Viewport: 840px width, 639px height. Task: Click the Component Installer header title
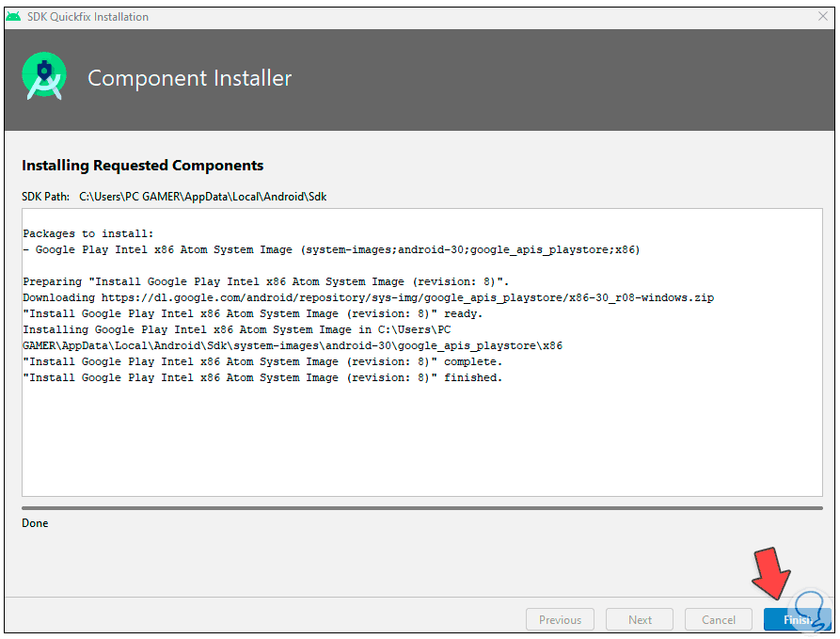click(189, 78)
